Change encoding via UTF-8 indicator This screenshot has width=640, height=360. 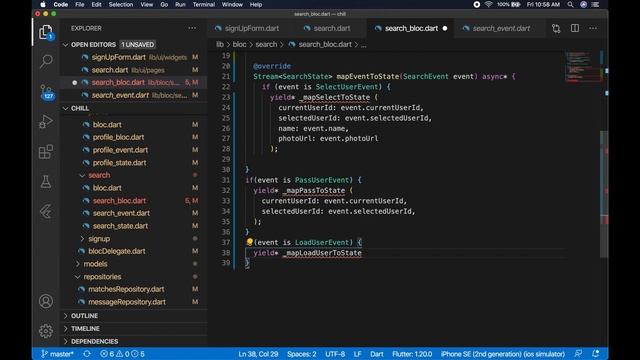tap(335, 354)
